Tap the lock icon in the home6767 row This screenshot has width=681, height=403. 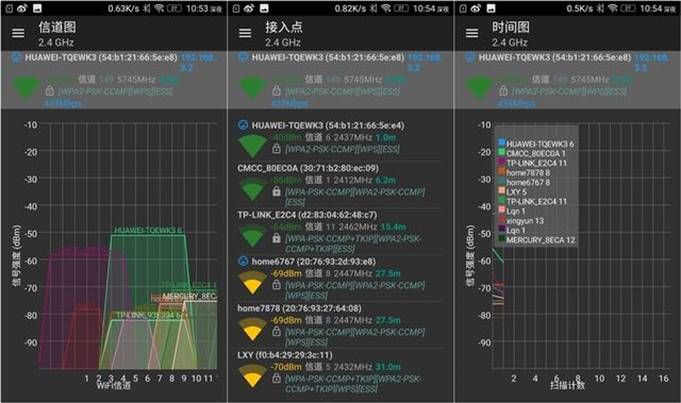tap(276, 285)
